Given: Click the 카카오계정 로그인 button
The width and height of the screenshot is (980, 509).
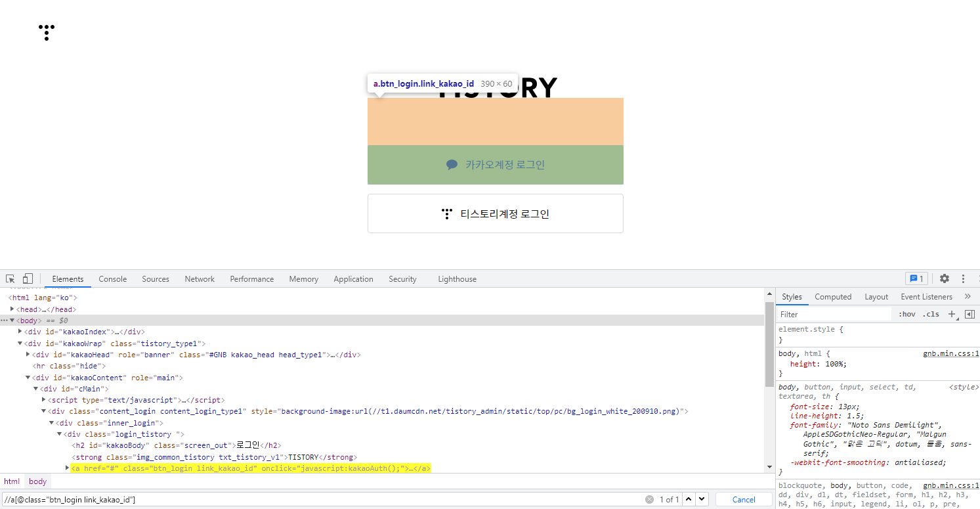Looking at the screenshot, I should pyautogui.click(x=496, y=165).
